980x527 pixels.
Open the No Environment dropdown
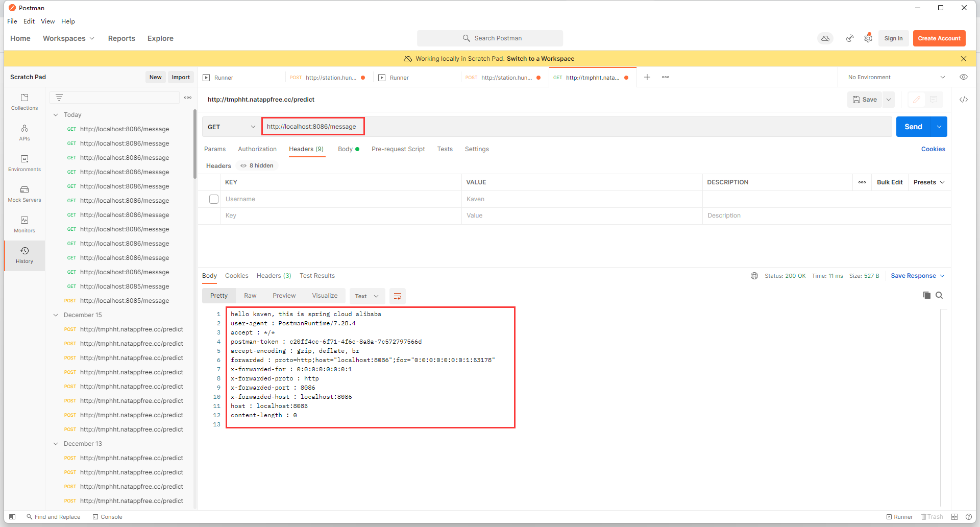coord(896,77)
